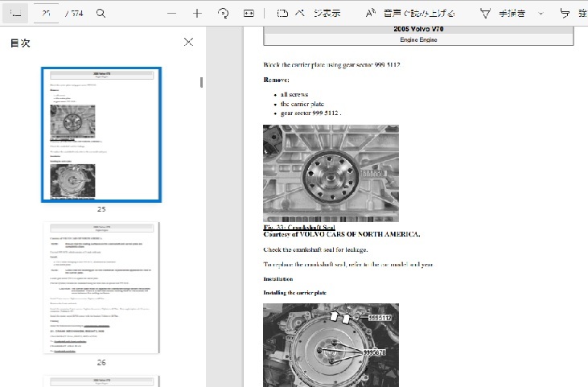
Task: Open the search magnifier icon
Action: click(x=101, y=14)
